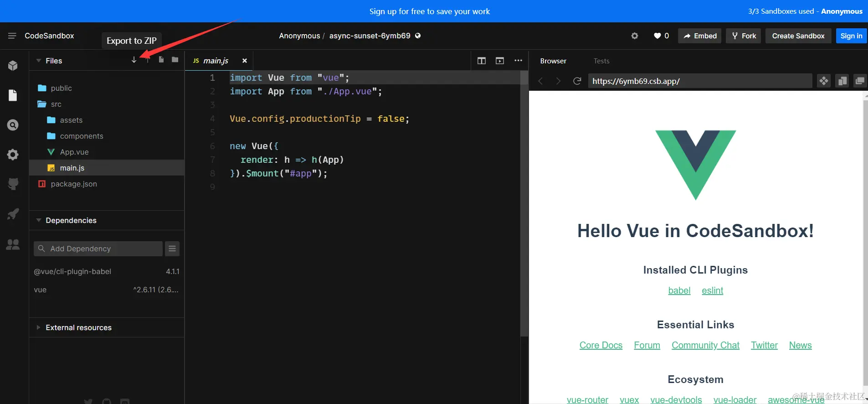Click the two-pages icon beside the address bar
This screenshot has width=868, height=404.
(x=842, y=81)
